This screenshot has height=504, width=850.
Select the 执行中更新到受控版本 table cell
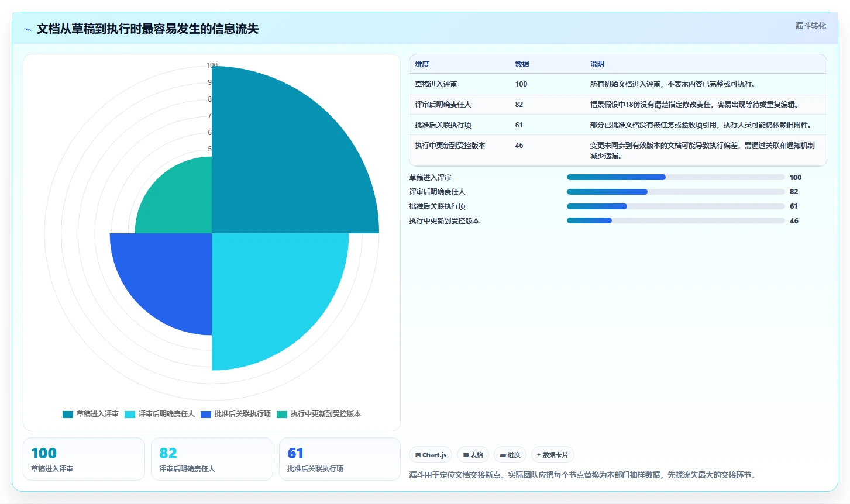tap(450, 146)
